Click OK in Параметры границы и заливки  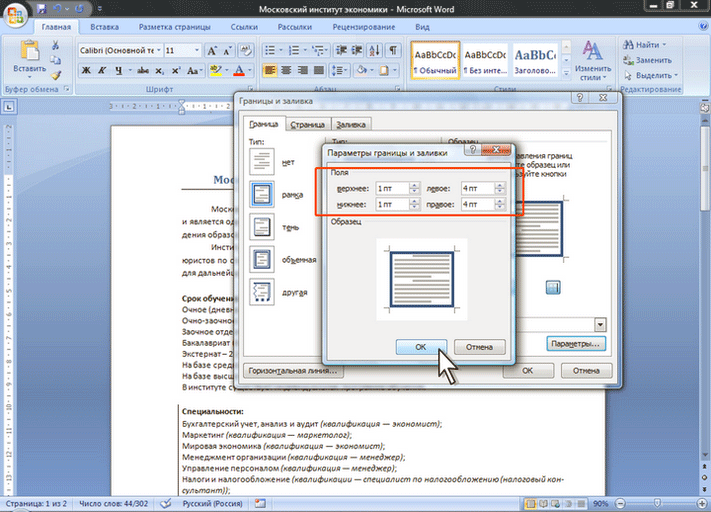(421, 347)
